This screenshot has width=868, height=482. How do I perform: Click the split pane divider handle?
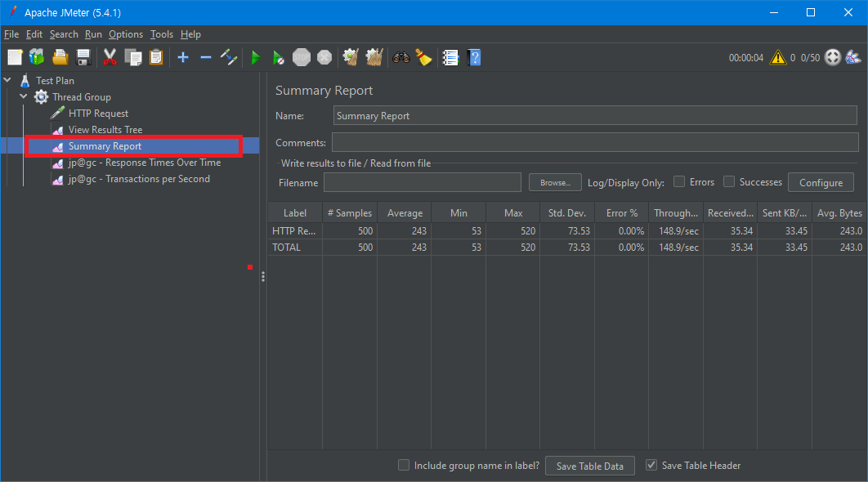263,277
